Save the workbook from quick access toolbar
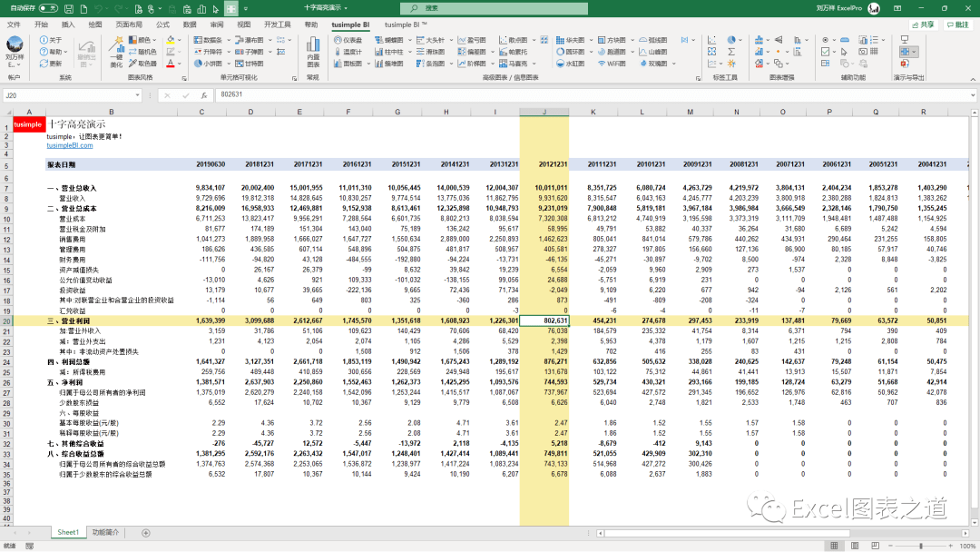The height and width of the screenshot is (552, 980). tap(69, 7)
